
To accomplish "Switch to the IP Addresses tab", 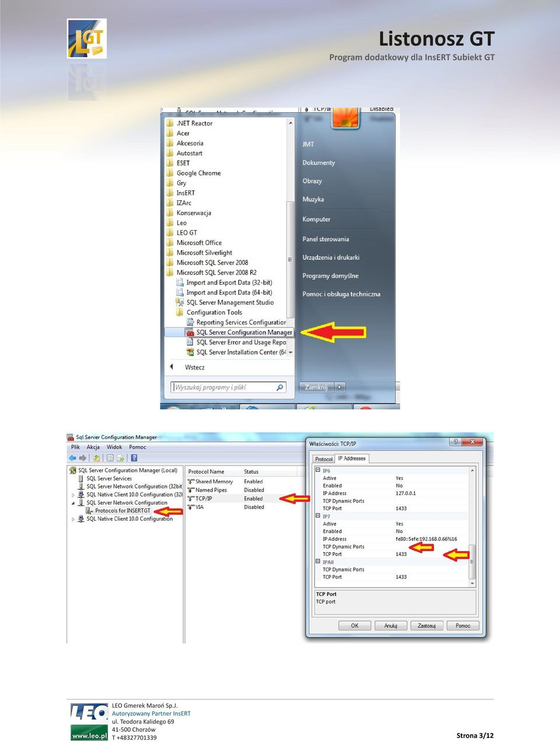I will pyautogui.click(x=352, y=458).
